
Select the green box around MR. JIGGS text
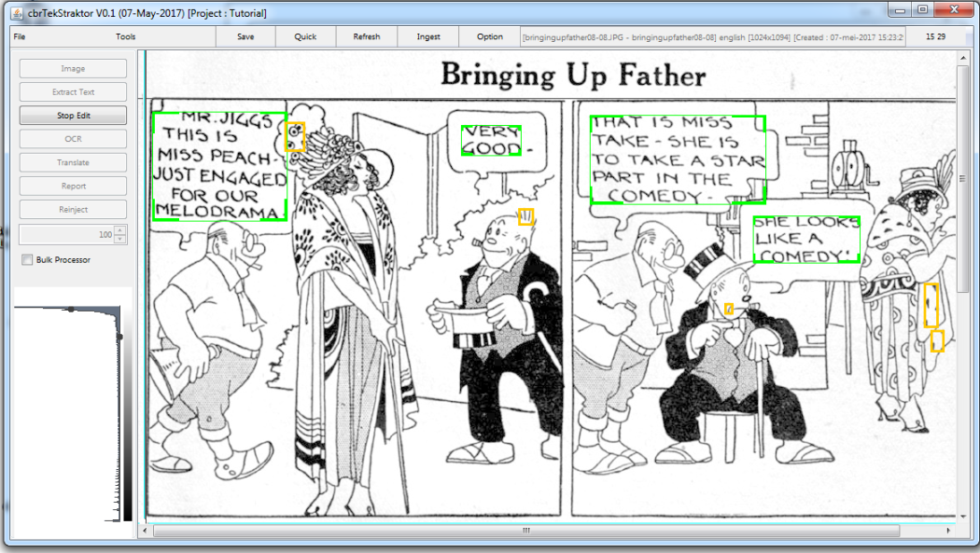click(x=220, y=167)
